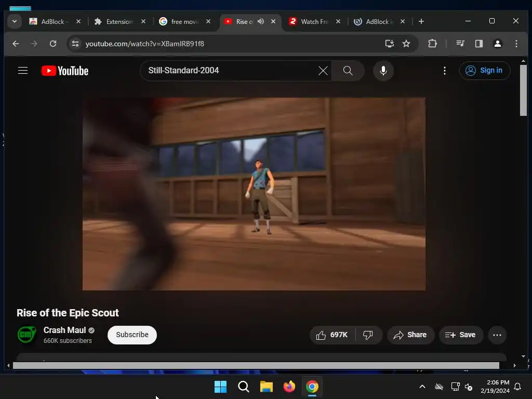This screenshot has width=532, height=399.
Task: Open Windows taskbar search
Action: click(243, 387)
